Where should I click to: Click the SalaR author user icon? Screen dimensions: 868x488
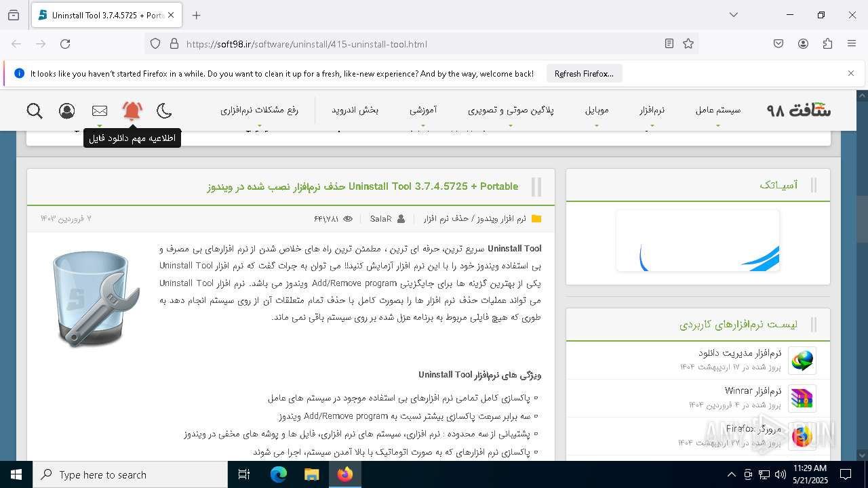(x=401, y=219)
